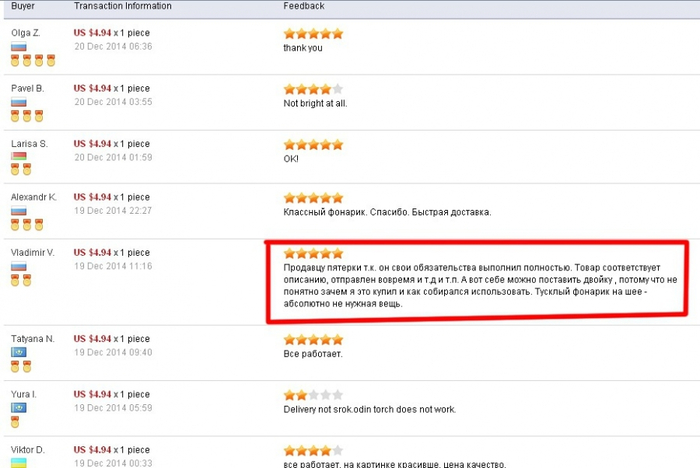Click the medal icons under Alexandr K.
Screen dimensions: 700x468
coord(27,224)
